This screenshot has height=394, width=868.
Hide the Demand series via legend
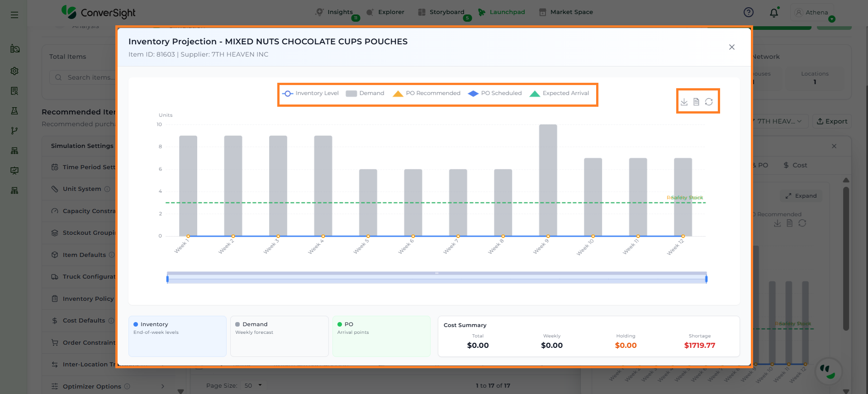click(x=365, y=93)
